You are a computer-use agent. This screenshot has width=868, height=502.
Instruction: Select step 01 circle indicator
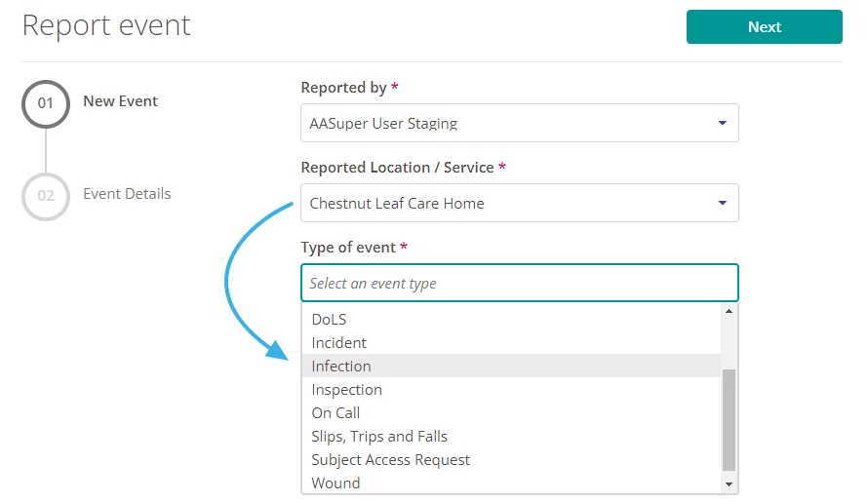pyautogui.click(x=46, y=102)
